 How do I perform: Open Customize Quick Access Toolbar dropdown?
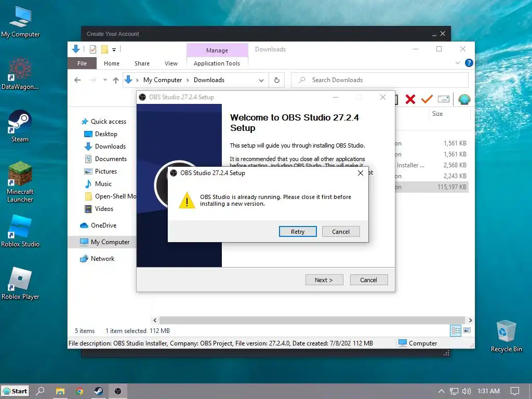(x=114, y=50)
